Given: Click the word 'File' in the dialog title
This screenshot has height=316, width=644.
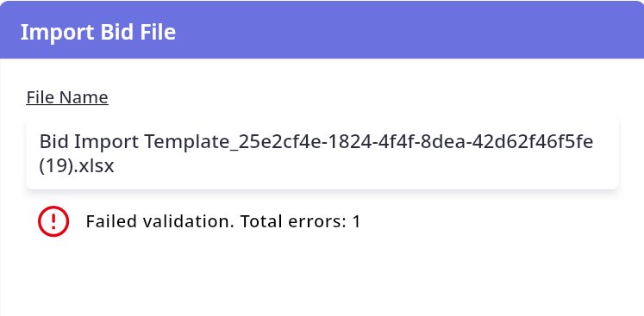Looking at the screenshot, I should click(158, 32).
